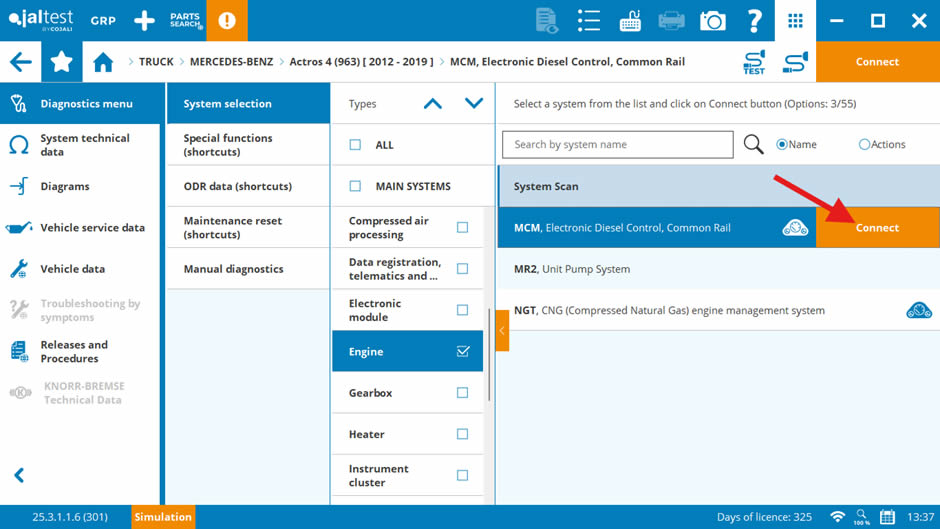Click gauge icon on MCM row
Screen dimensions: 940x529
pyautogui.click(x=795, y=228)
